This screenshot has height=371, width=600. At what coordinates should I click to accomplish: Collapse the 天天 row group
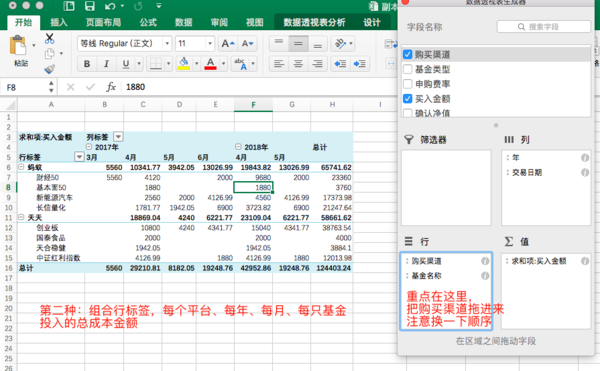click(21, 217)
